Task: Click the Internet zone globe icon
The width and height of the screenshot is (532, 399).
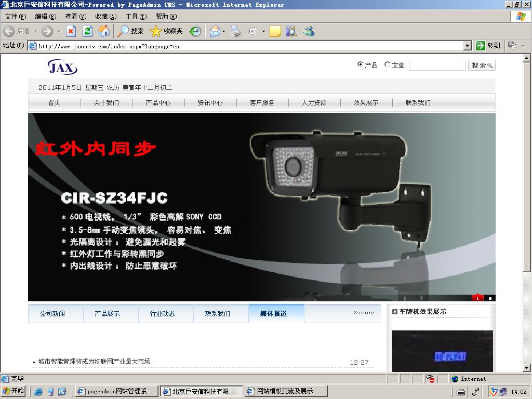Action: click(455, 379)
